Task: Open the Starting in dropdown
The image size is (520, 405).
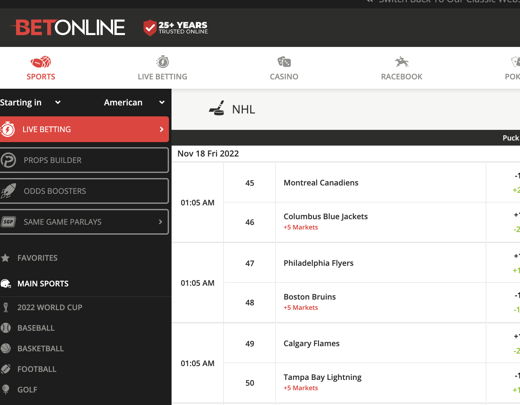Action: 30,102
